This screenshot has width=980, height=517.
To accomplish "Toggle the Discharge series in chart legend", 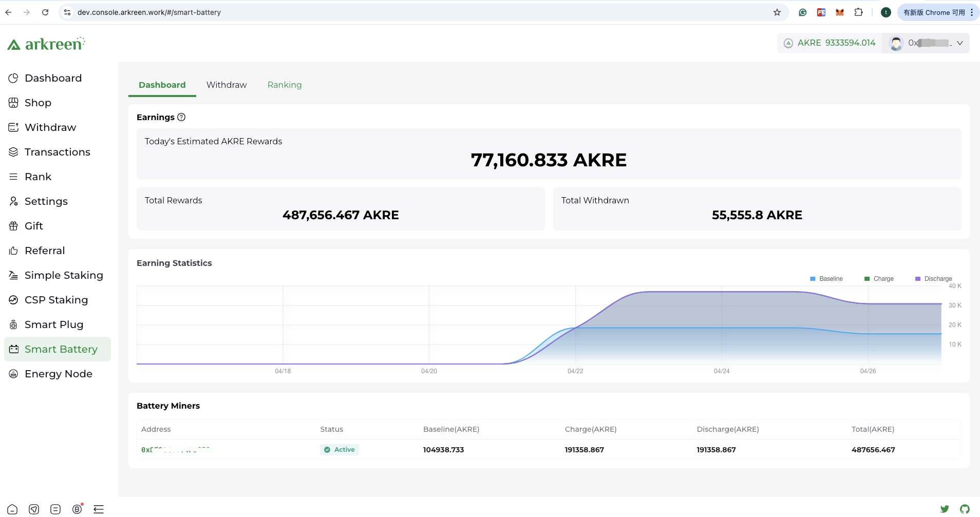I will pyautogui.click(x=933, y=279).
